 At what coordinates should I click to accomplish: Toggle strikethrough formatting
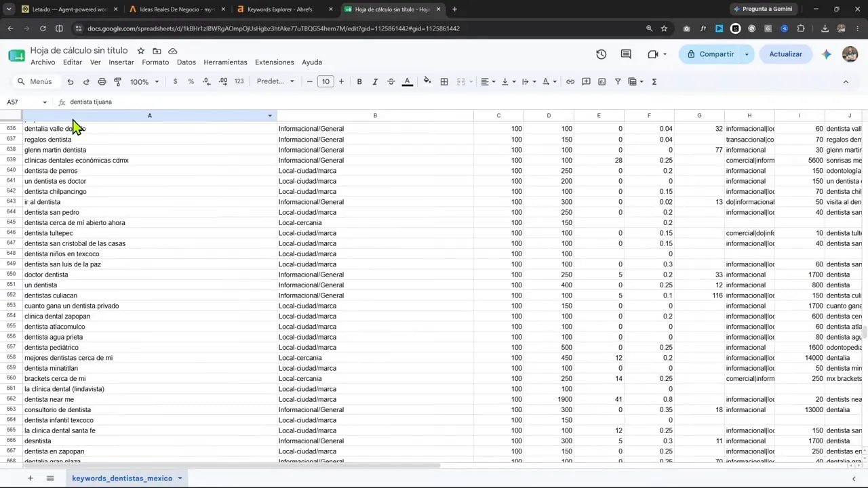click(391, 81)
